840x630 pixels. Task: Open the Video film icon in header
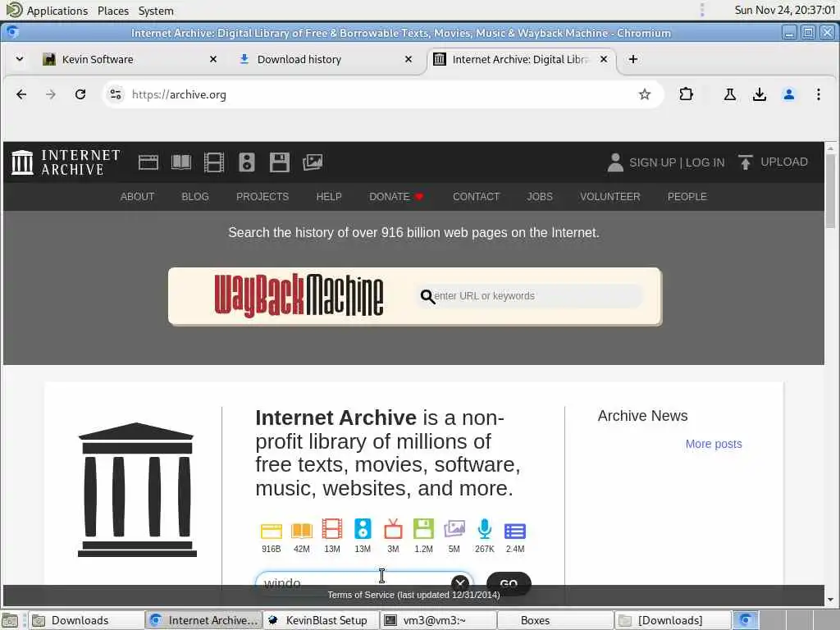point(214,162)
